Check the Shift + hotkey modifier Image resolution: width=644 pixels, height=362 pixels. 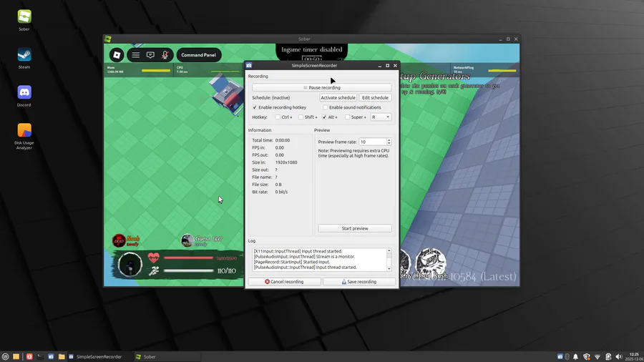tap(301, 117)
